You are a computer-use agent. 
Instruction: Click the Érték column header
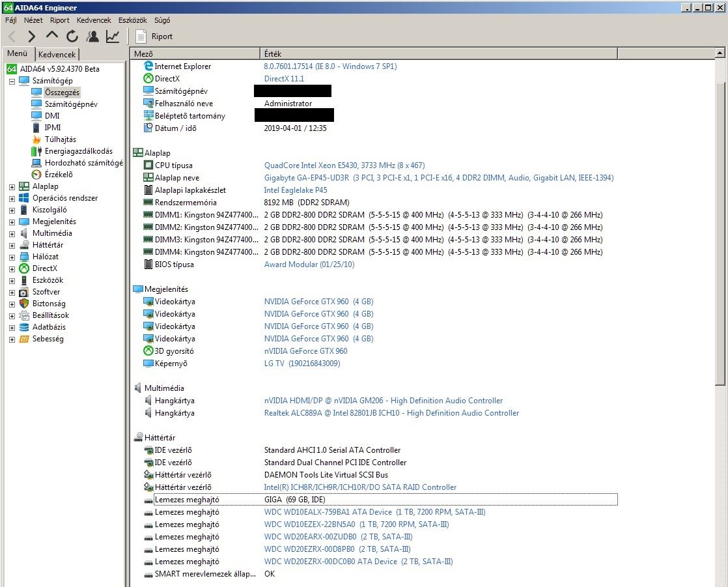(x=439, y=53)
